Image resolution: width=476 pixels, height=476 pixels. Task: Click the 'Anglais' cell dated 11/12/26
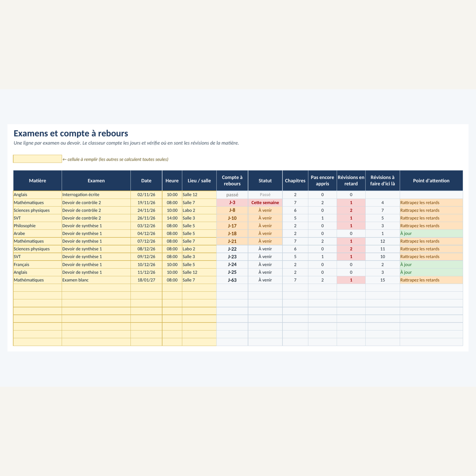pos(38,273)
